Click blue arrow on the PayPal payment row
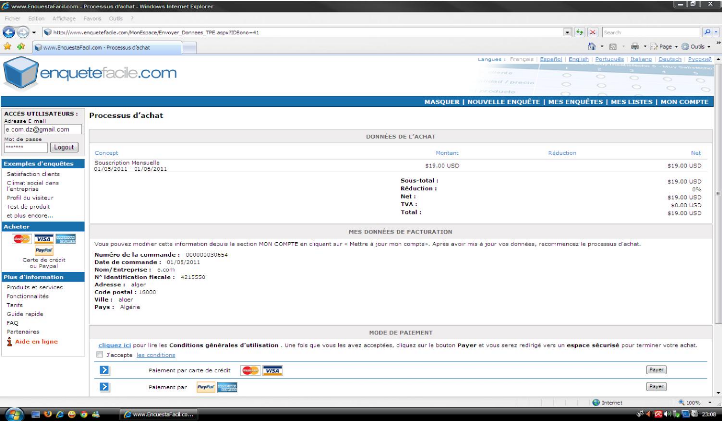This screenshot has height=422, width=722. tap(105, 387)
